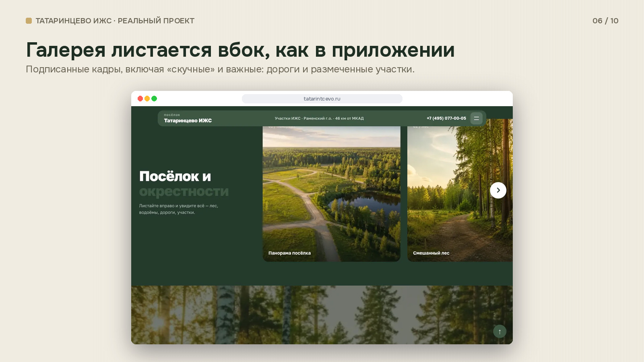Click the Листайте вправо и увидите всё text
This screenshot has height=362, width=644.
coord(179,209)
